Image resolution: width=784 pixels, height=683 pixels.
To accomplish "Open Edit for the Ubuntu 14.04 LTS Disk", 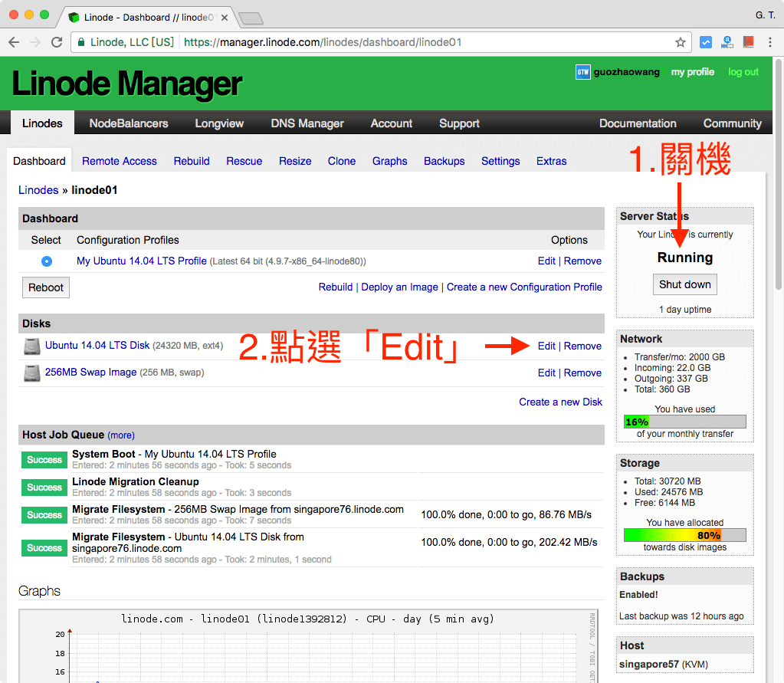I will coord(546,346).
